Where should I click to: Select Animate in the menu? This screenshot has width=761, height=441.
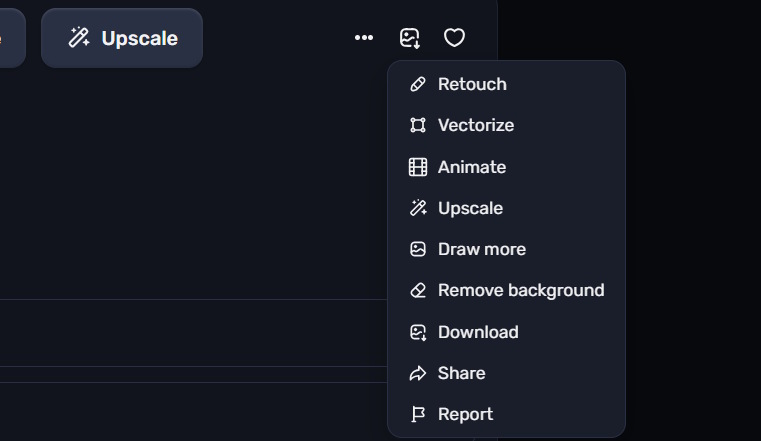506,167
